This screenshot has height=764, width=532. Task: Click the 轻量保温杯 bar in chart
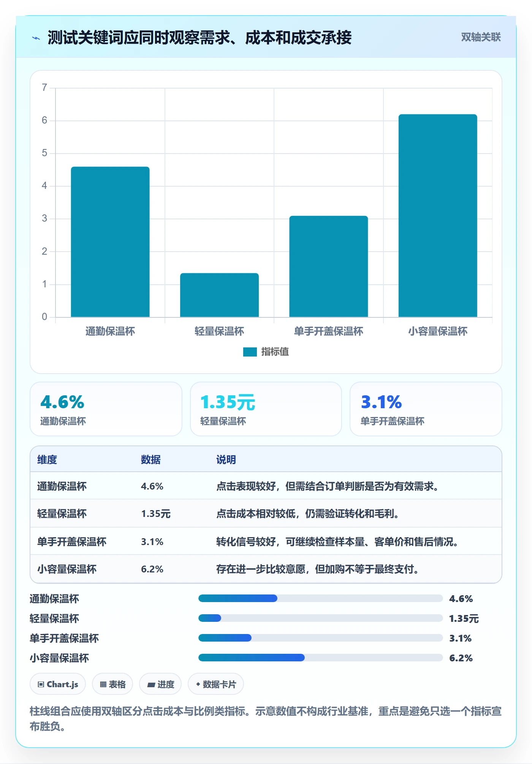click(219, 295)
